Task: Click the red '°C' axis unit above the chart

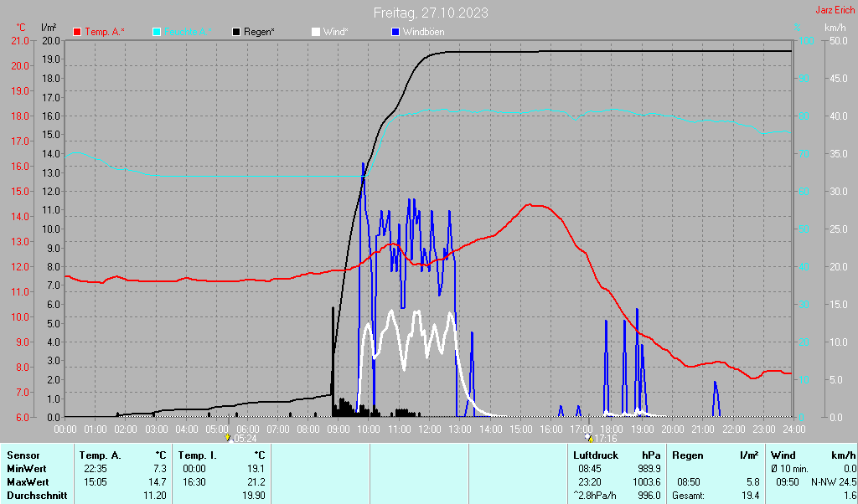Action: [x=21, y=28]
